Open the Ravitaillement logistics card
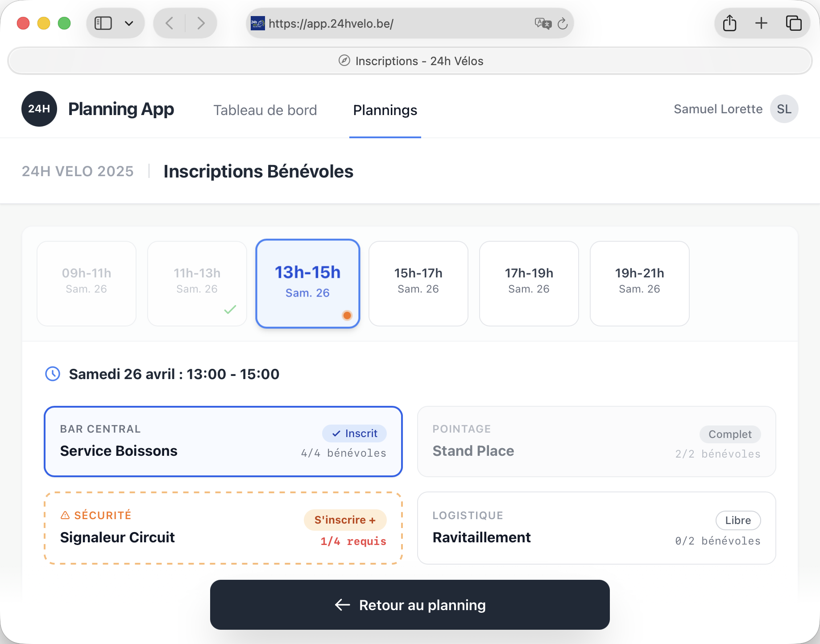Image resolution: width=820 pixels, height=644 pixels. [x=596, y=528]
